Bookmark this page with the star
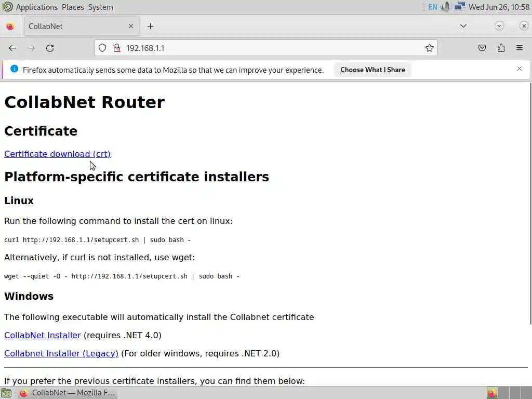 [430, 48]
